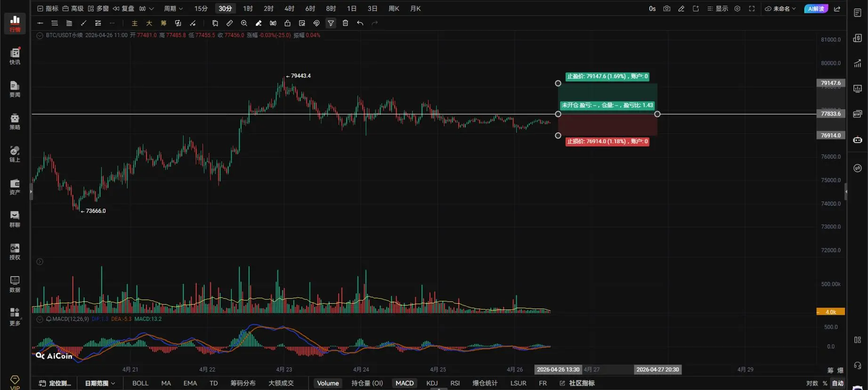This screenshot has width=868, height=390.
Task: Toggle the Volume indicator
Action: 328,383
